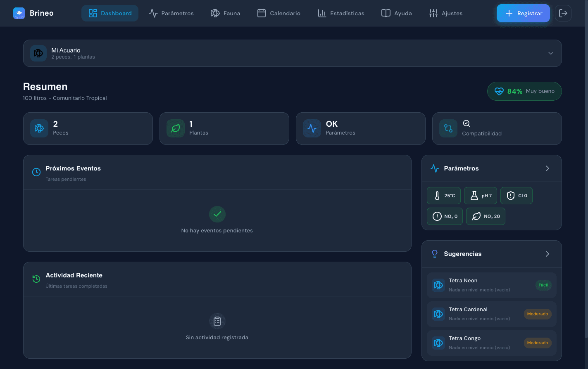Click the flask pH 7 chip
Viewport: 588px width, 369px height.
pos(481,196)
